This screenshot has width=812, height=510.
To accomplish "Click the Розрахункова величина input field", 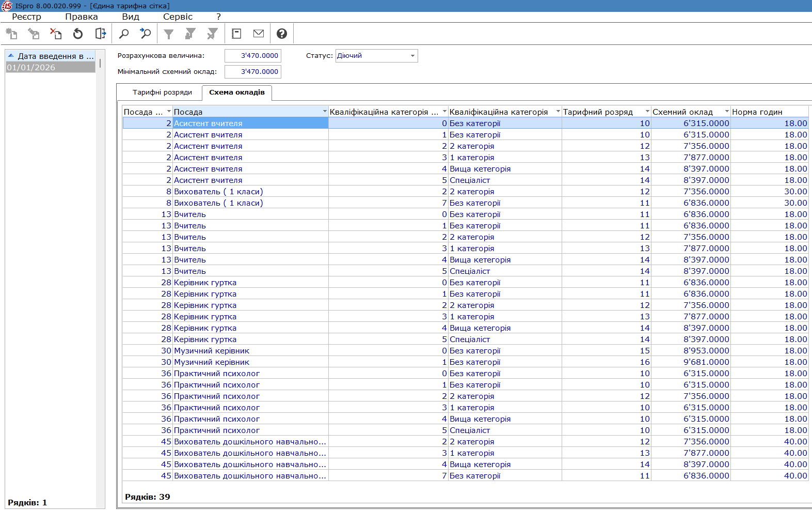I will click(253, 56).
